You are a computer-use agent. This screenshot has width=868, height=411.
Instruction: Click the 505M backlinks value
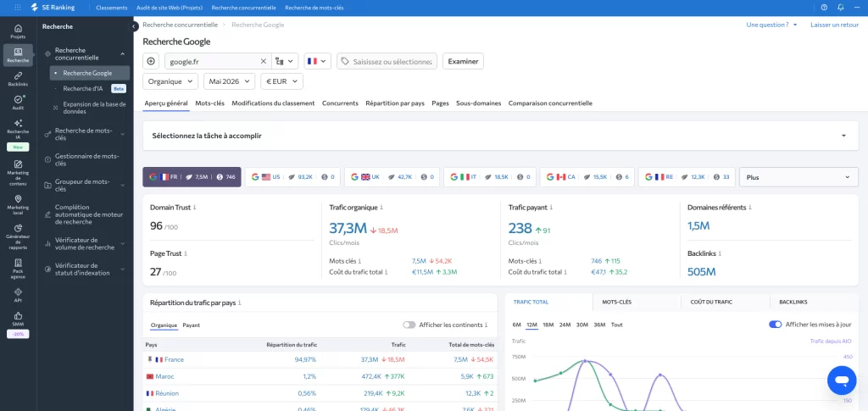click(x=701, y=272)
